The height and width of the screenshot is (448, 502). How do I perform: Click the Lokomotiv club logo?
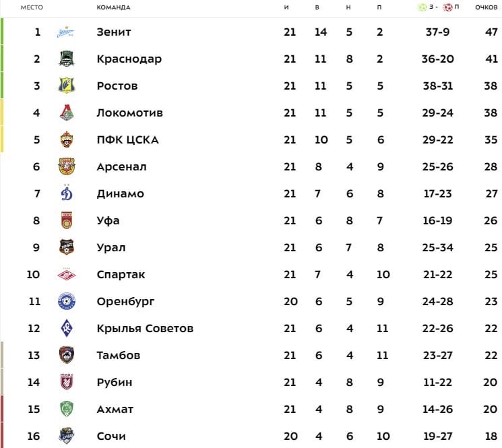point(67,113)
